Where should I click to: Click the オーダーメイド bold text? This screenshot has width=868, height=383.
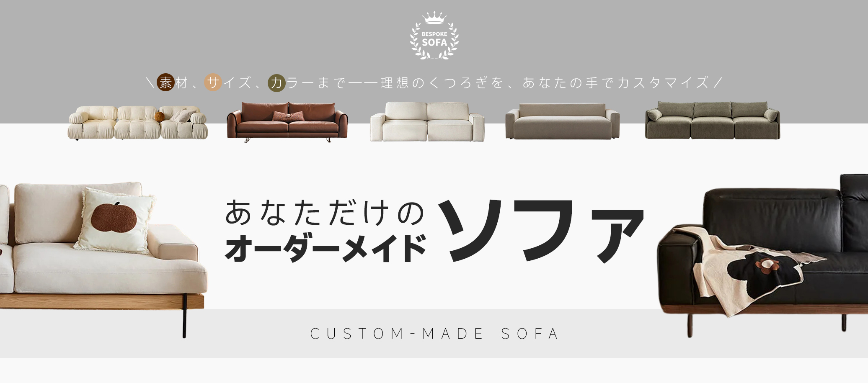click(x=326, y=248)
